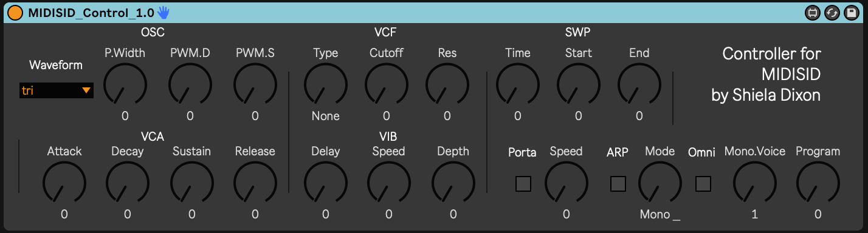Screen dimensions: 868x233
Task: Click the VCF Type knob
Action: pos(326,84)
